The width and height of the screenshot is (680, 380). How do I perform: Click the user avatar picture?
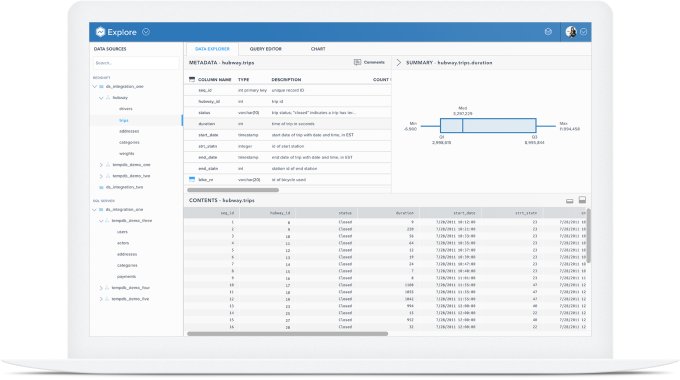(571, 32)
